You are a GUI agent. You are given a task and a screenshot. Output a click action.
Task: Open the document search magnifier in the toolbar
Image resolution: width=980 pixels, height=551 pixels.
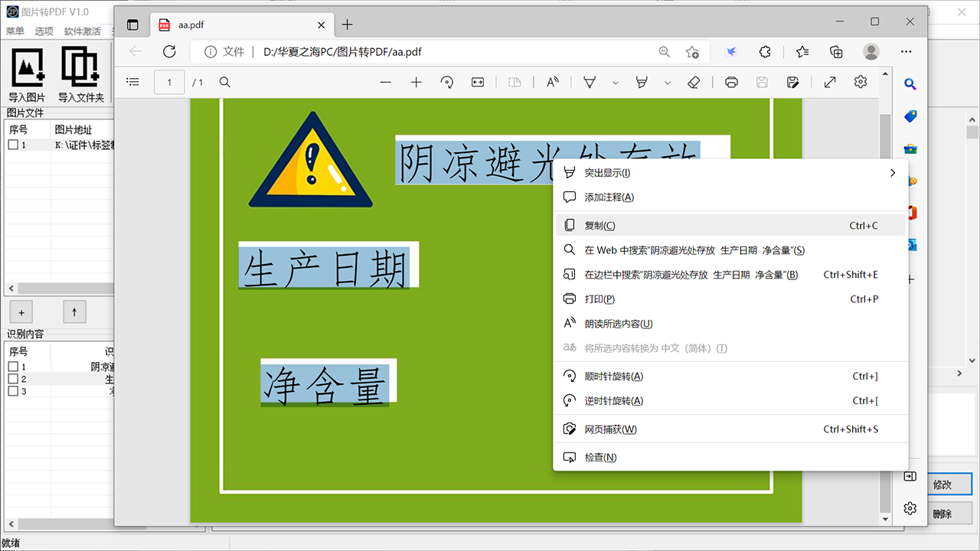pyautogui.click(x=224, y=82)
